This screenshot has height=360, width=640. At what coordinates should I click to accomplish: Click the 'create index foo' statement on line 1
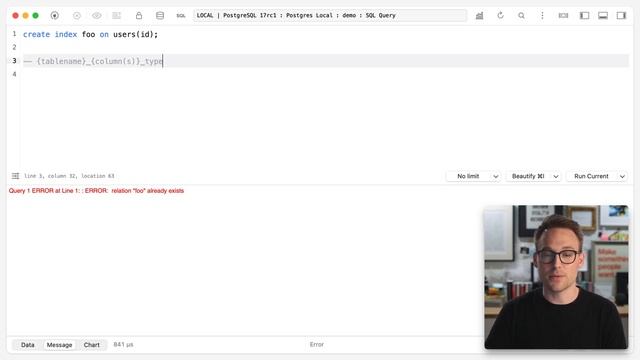point(90,34)
